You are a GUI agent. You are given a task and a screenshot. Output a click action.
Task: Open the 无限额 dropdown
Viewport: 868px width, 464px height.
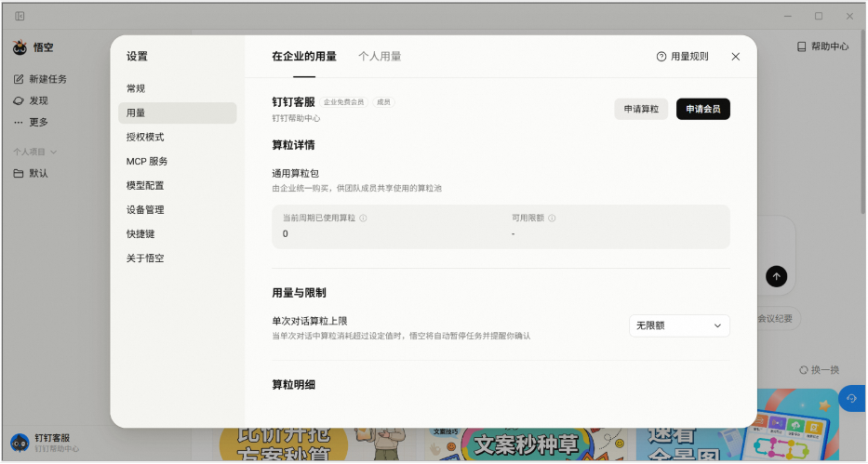click(x=679, y=325)
